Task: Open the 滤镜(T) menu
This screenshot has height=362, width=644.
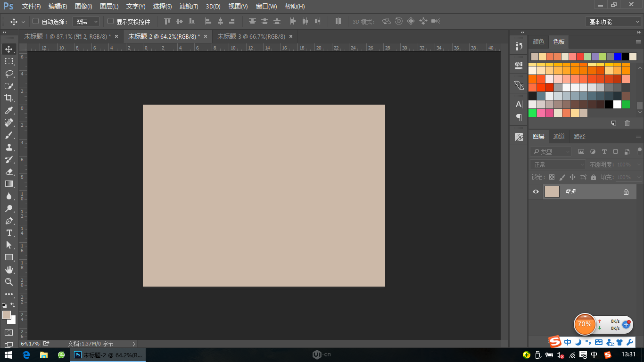Action: tap(189, 7)
